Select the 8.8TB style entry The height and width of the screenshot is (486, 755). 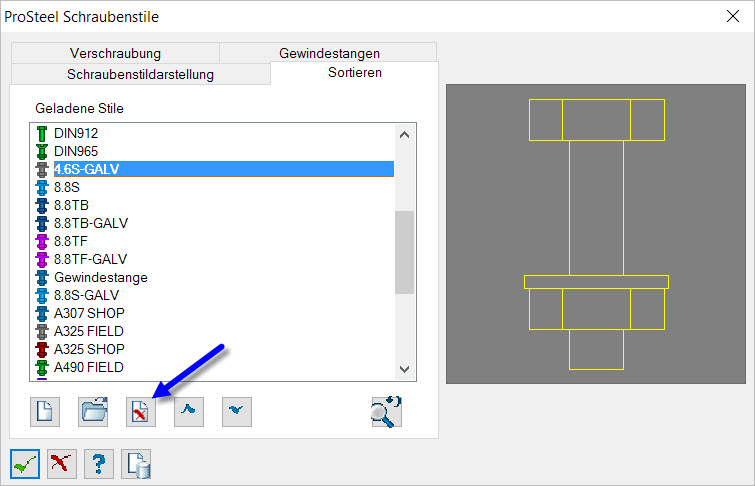pyautogui.click(x=71, y=205)
